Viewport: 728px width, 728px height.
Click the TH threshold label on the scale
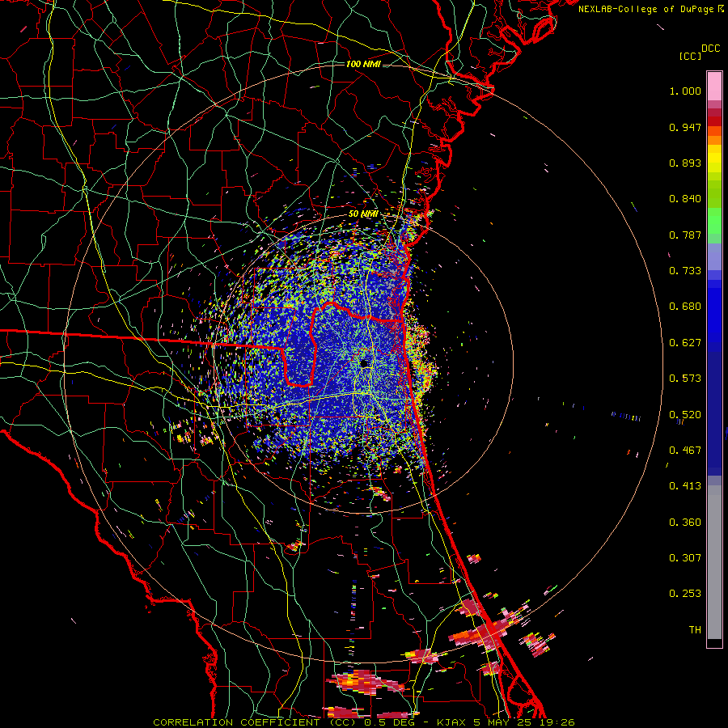[x=695, y=630]
